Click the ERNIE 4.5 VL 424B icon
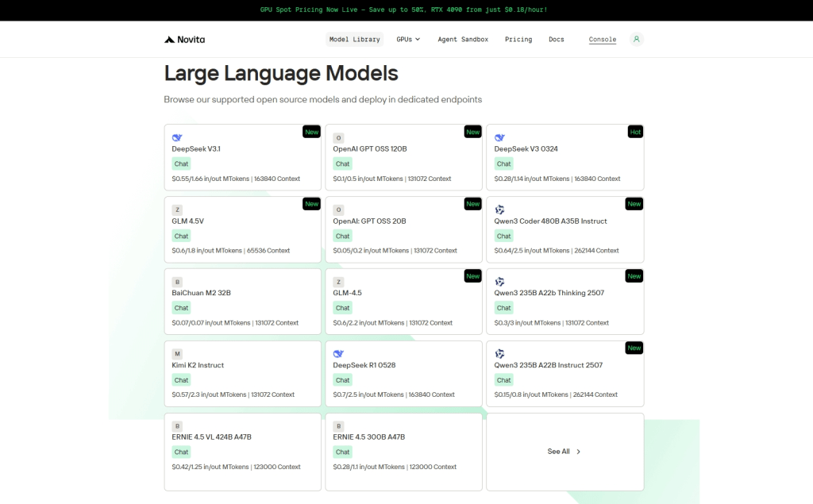The image size is (813, 504). pyautogui.click(x=177, y=425)
